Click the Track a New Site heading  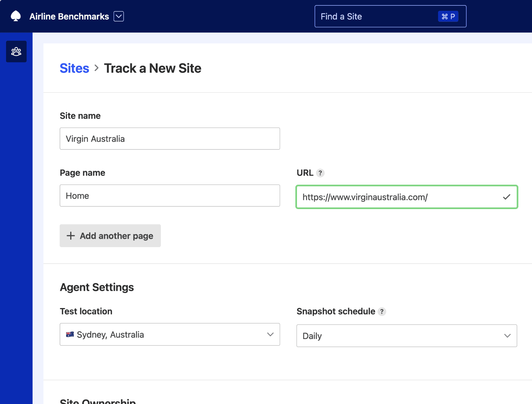[x=153, y=68]
